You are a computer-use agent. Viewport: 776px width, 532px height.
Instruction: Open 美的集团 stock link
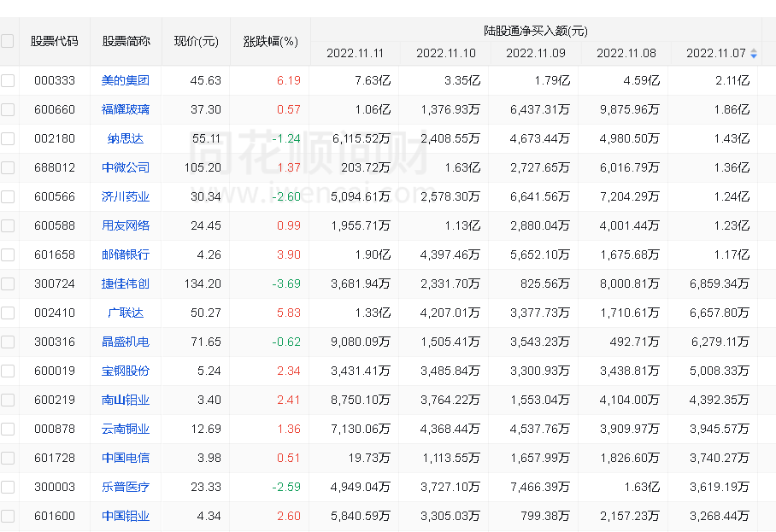[126, 80]
